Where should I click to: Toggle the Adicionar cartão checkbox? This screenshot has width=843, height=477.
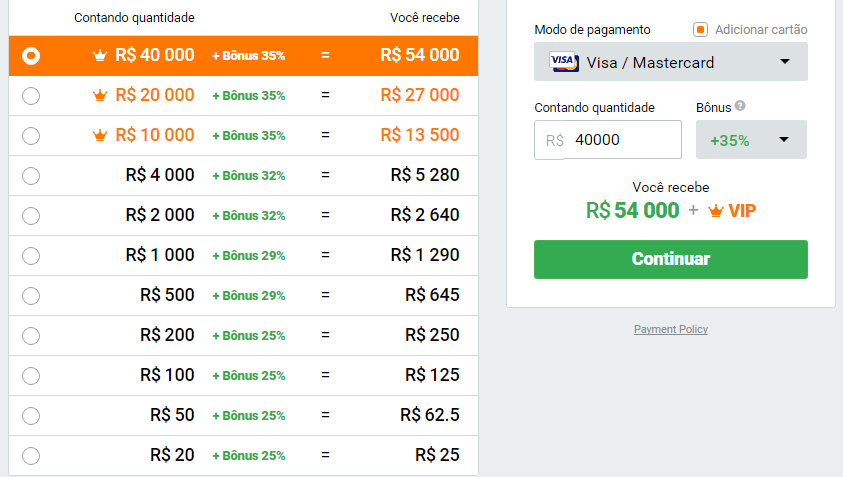click(x=701, y=30)
